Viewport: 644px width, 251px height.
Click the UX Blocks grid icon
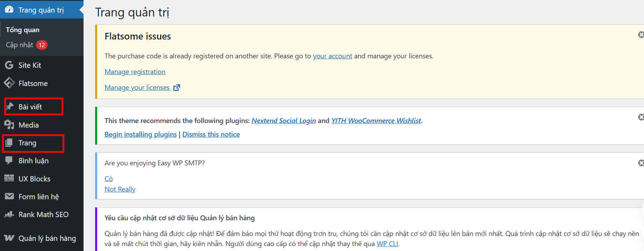[9, 179]
